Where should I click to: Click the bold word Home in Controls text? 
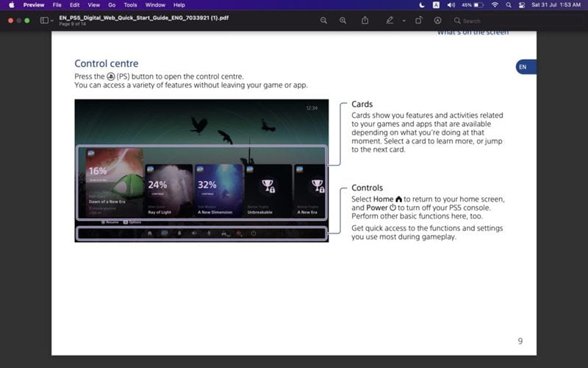coord(383,199)
